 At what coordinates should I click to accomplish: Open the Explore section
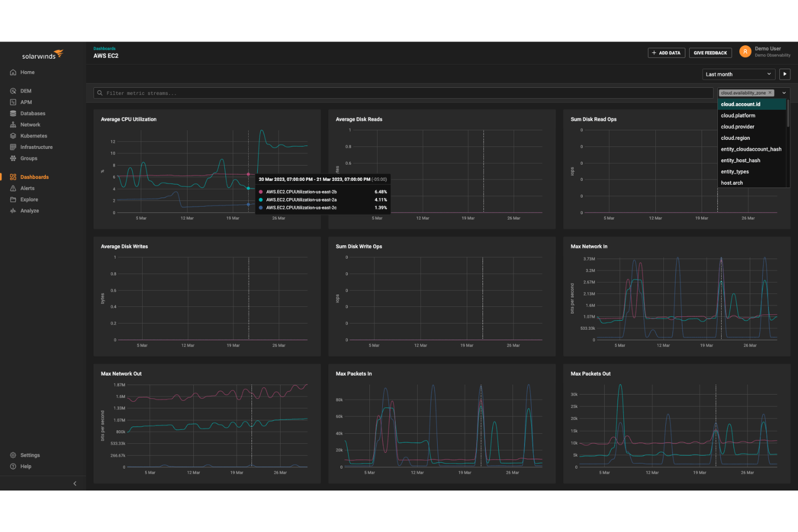point(28,199)
